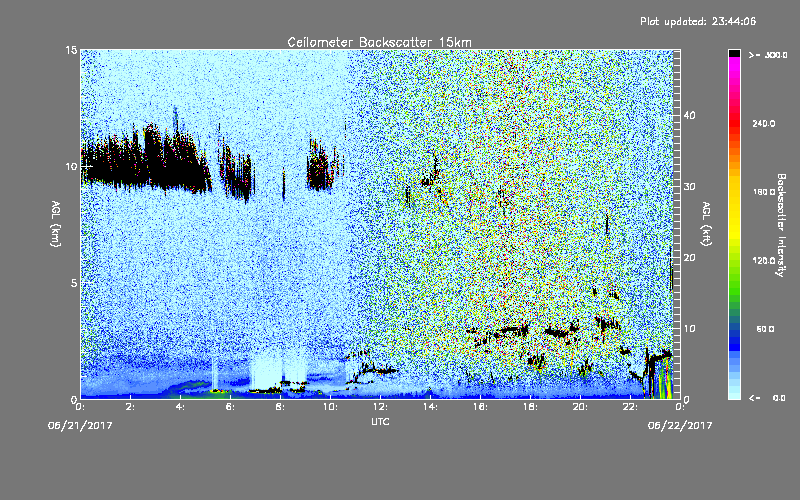Click the "8:" hour label on time axis
This screenshot has width=800, height=500.
pos(281,407)
